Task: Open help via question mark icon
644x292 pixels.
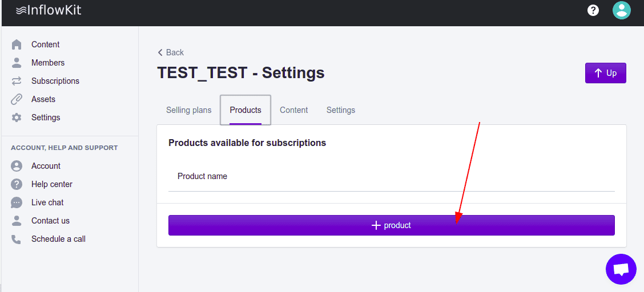Action: tap(593, 10)
